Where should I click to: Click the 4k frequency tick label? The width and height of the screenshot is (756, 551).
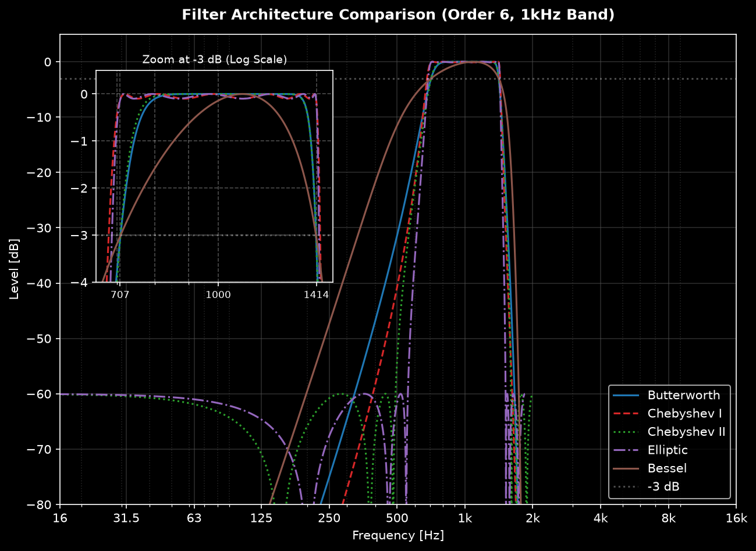[601, 519]
